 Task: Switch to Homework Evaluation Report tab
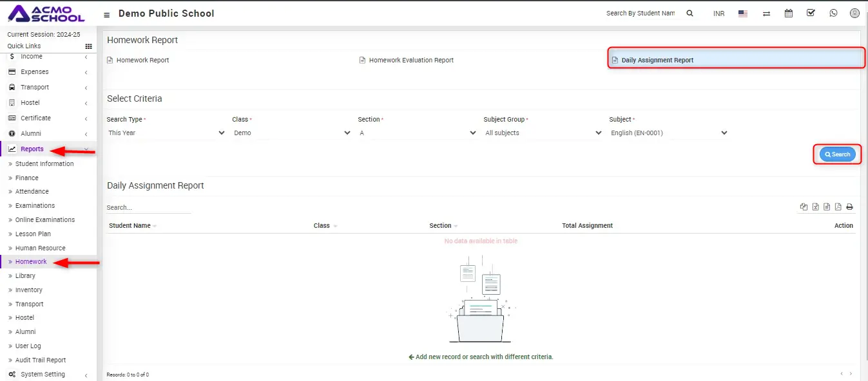[x=411, y=60]
